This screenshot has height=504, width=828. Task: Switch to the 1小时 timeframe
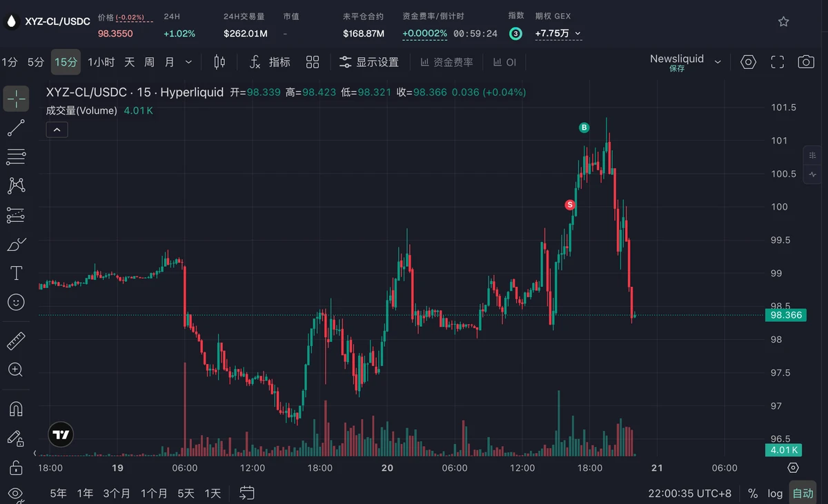click(x=101, y=62)
